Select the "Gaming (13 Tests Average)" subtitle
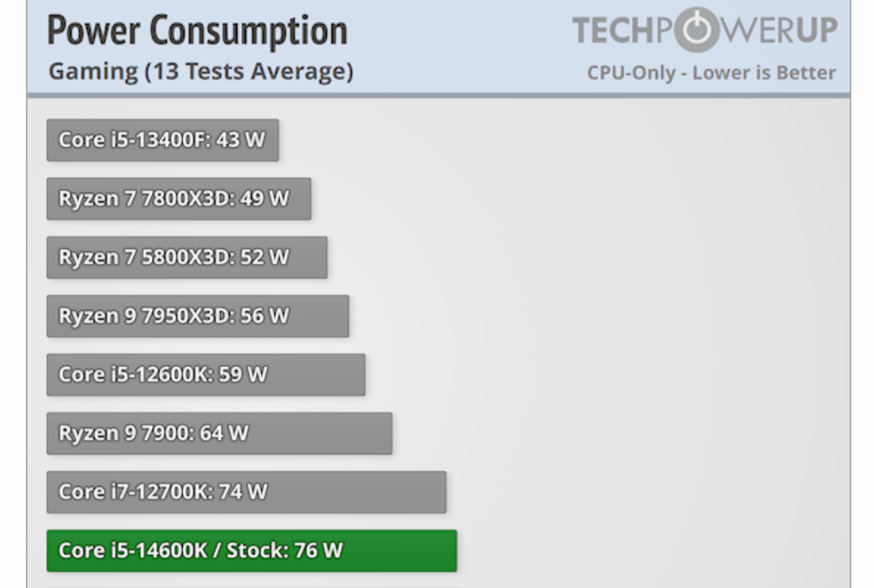The width and height of the screenshot is (874, 588). [x=201, y=72]
